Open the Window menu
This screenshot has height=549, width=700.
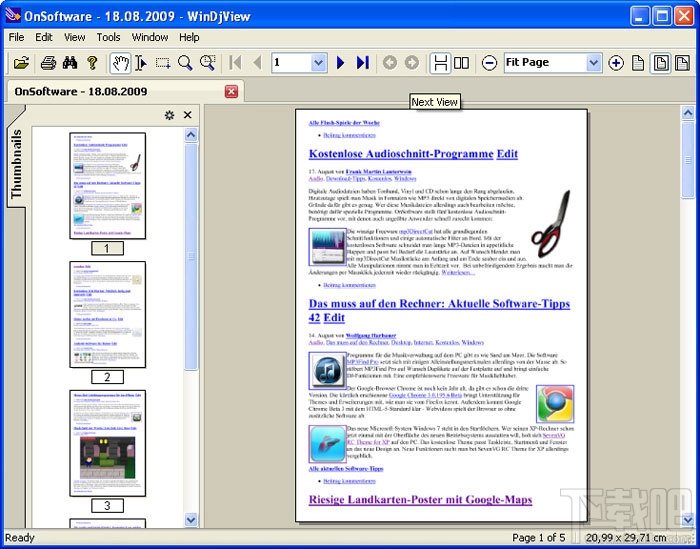[150, 37]
